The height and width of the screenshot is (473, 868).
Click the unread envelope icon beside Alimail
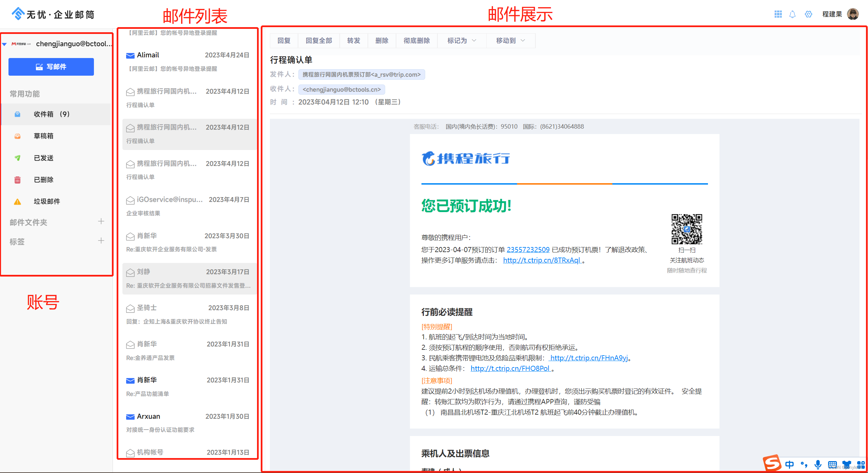(x=130, y=55)
